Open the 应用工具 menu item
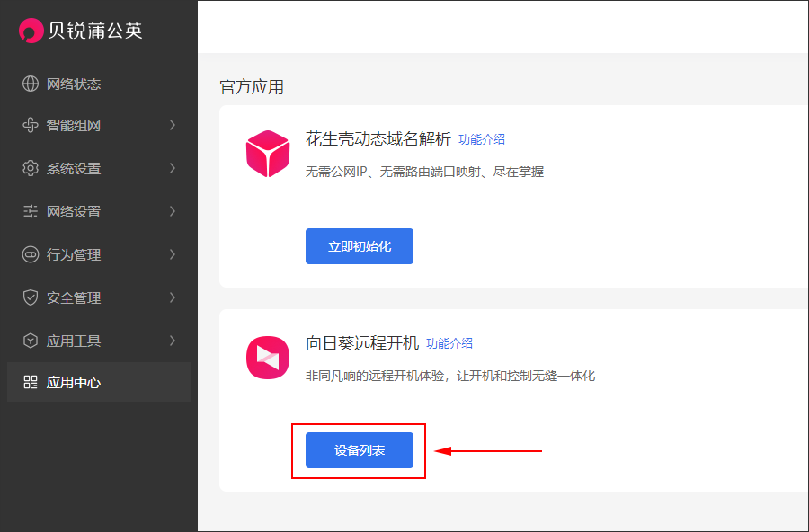Screen dimensions: 809x532 99,341
